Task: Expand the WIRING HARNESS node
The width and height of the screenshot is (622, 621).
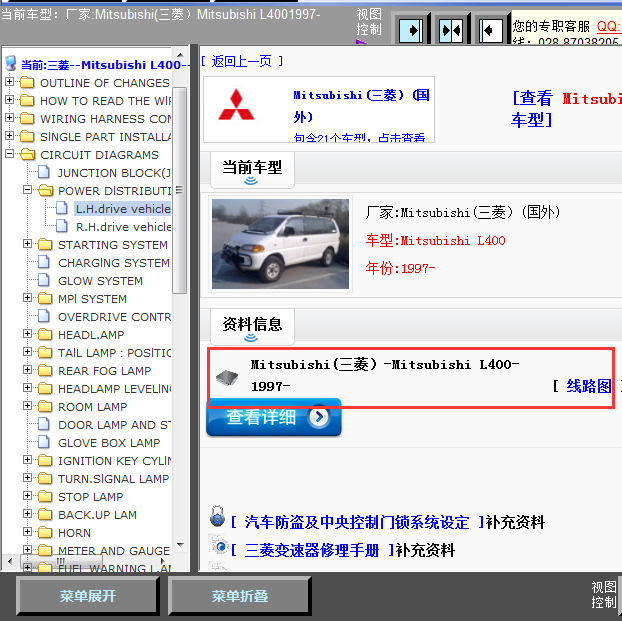Action: pyautogui.click(x=10, y=117)
